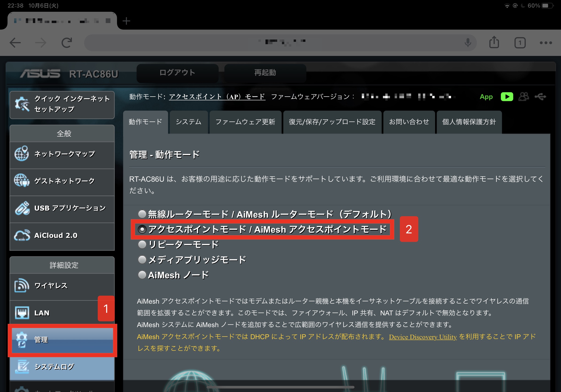Select アクセスポイントモード radio button
The image size is (561, 392).
[142, 229]
